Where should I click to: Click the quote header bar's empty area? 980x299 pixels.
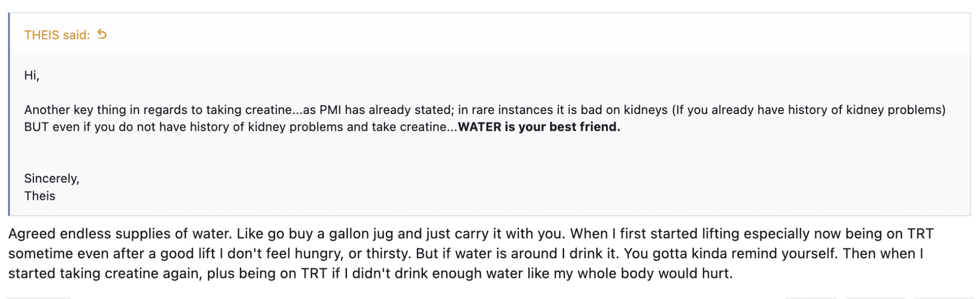[x=526, y=34]
